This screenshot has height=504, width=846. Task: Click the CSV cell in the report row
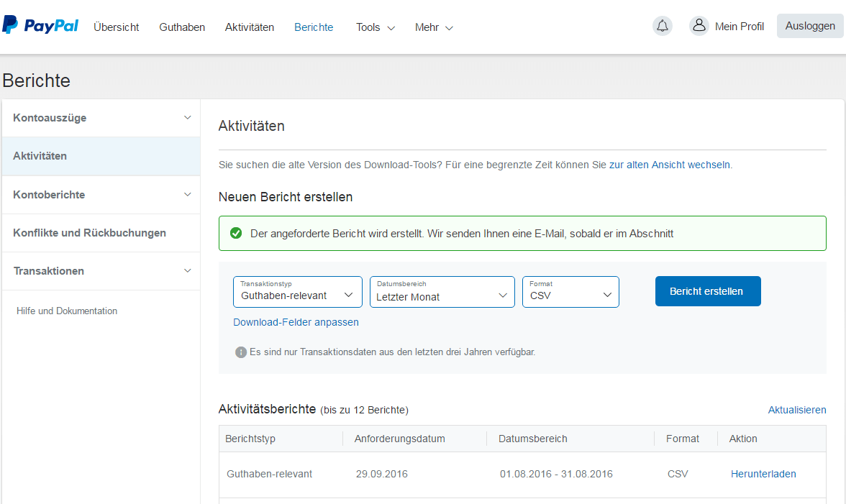[678, 474]
